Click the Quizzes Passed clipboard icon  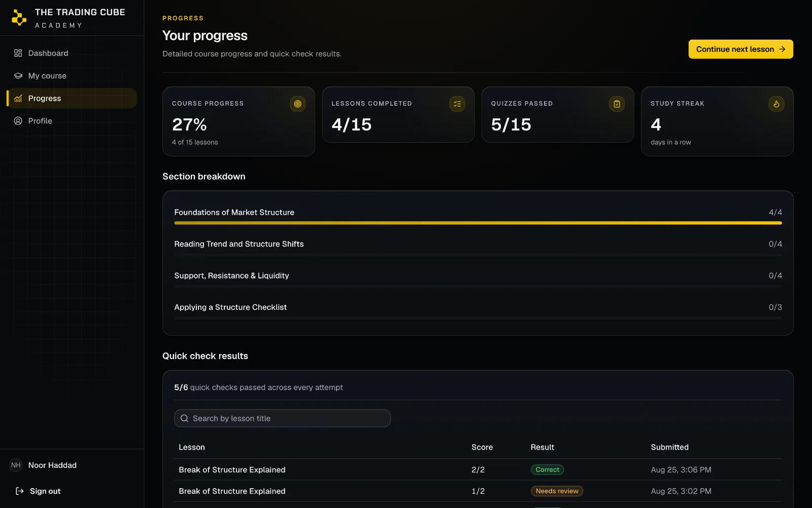617,104
